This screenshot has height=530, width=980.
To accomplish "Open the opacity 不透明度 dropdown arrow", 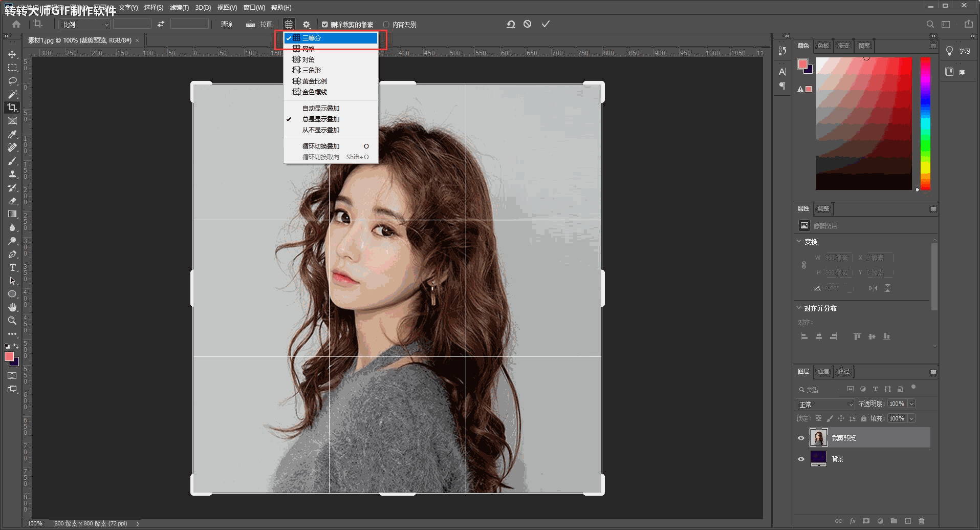I will pyautogui.click(x=911, y=404).
